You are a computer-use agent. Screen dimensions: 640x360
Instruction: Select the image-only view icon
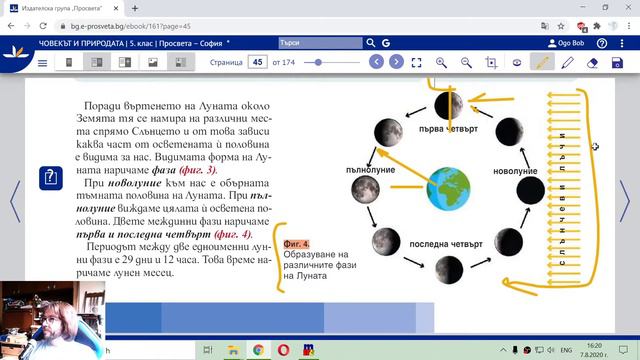pyautogui.click(x=153, y=62)
